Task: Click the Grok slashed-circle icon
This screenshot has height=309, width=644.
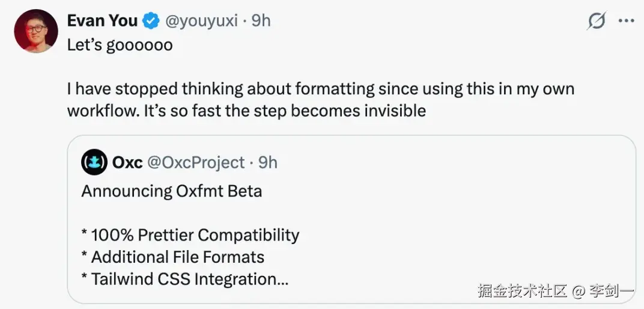Action: 597,22
